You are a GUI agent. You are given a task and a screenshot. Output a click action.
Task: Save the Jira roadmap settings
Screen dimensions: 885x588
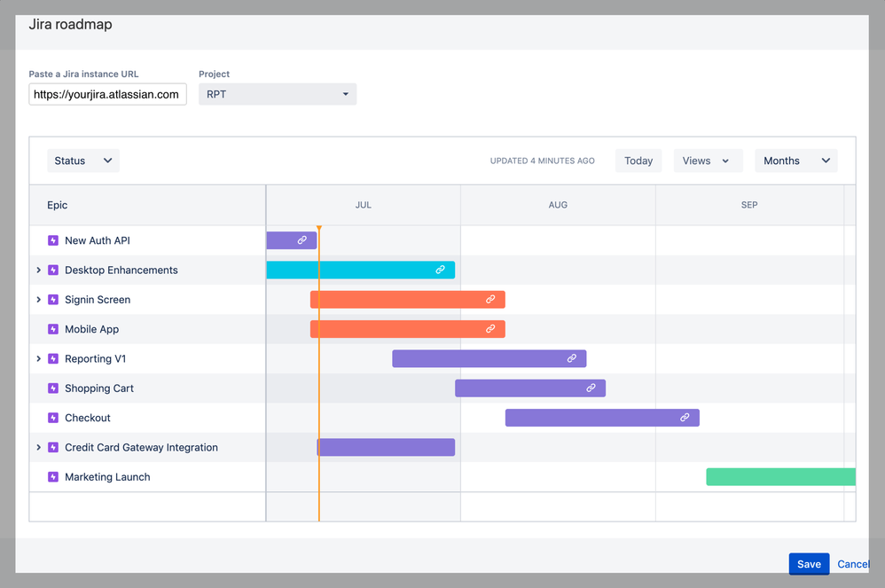(809, 564)
